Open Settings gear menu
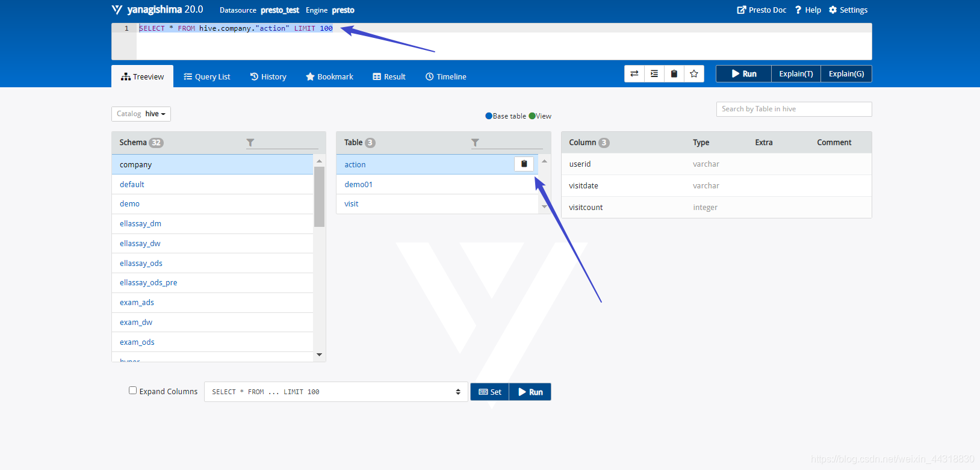Image resolution: width=980 pixels, height=470 pixels. [x=848, y=10]
